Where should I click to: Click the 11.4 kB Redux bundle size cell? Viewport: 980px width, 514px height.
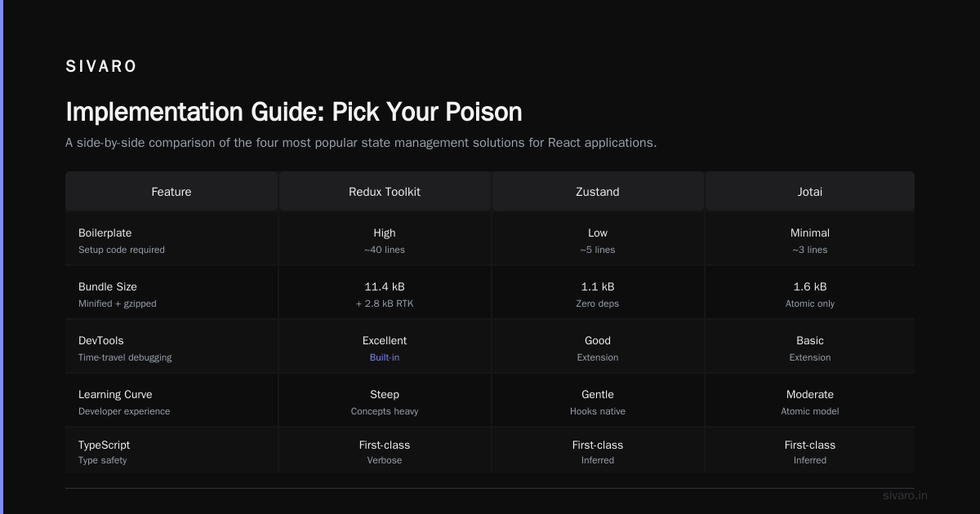coord(385,294)
